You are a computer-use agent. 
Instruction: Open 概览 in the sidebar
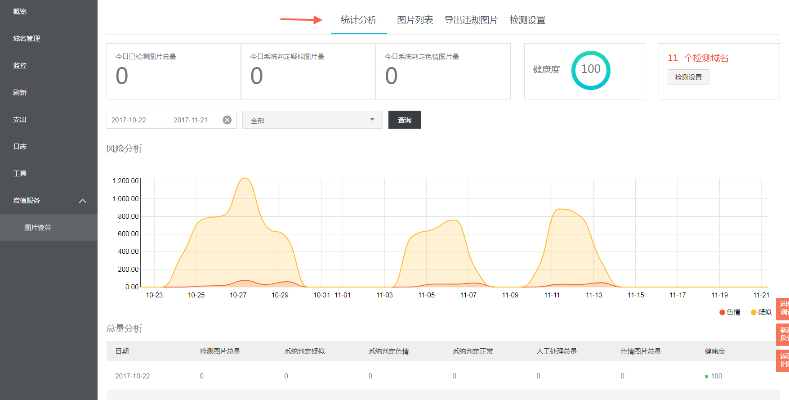coord(20,11)
